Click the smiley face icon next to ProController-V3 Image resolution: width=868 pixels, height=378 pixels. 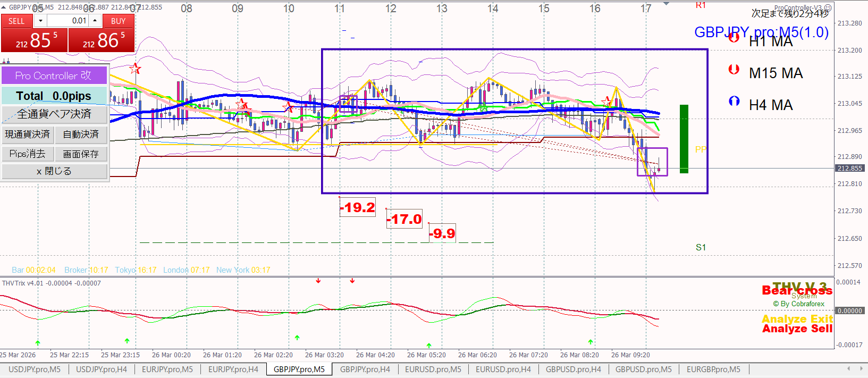click(x=828, y=8)
